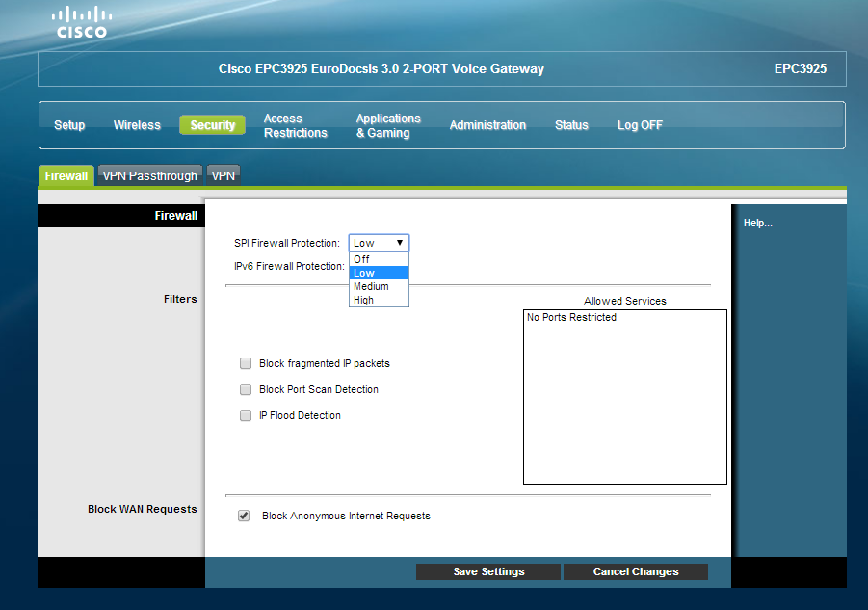This screenshot has width=868, height=610.
Task: Select the No Ports Restricted entry
Action: (x=571, y=317)
